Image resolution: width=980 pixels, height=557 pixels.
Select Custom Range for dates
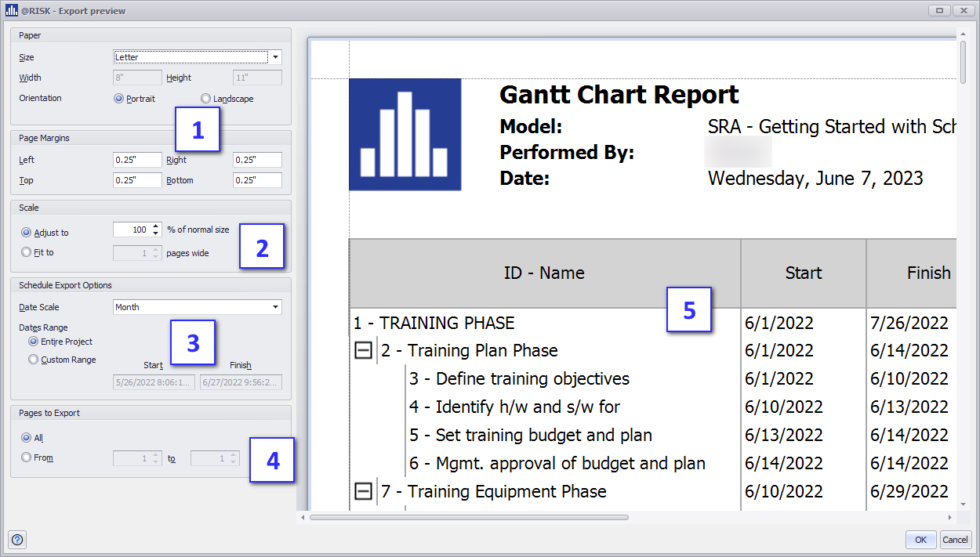click(x=33, y=360)
